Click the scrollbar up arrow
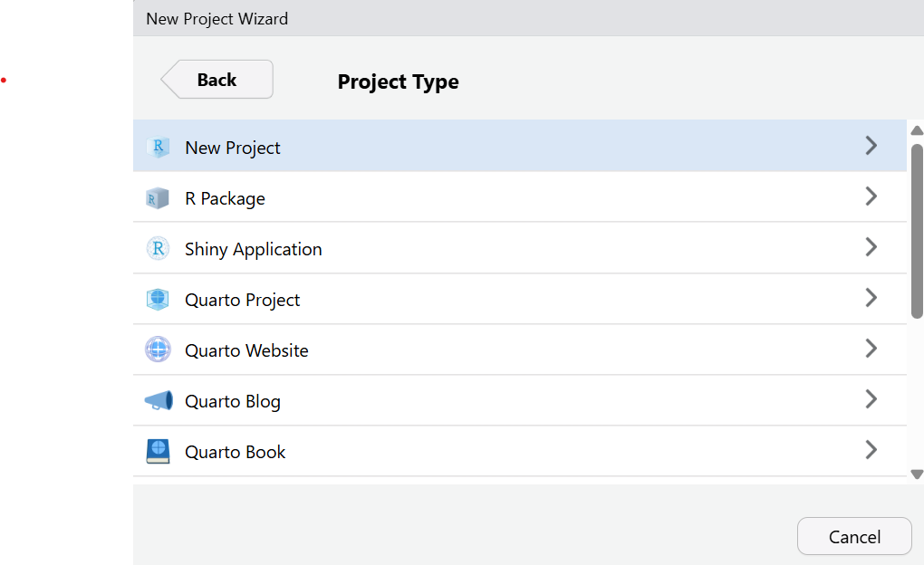The height and width of the screenshot is (565, 924). 916,129
